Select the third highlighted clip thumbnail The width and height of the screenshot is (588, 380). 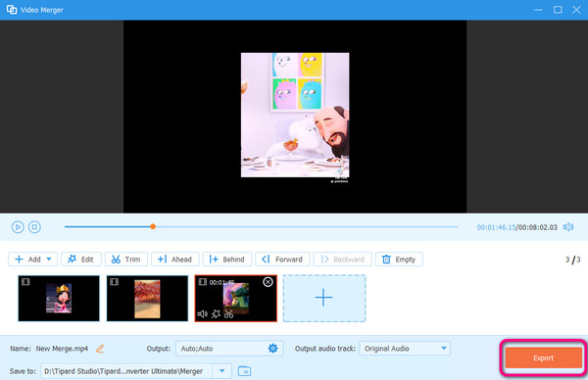pos(236,299)
